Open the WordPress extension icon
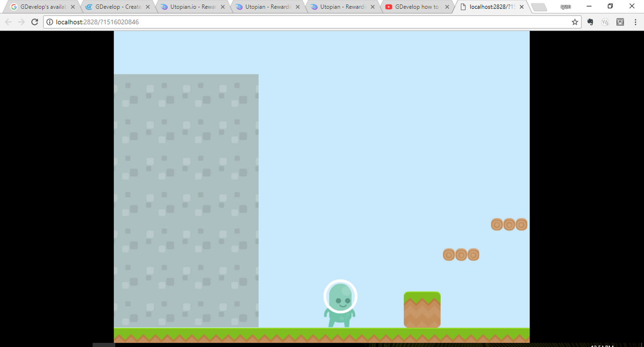The width and height of the screenshot is (644, 347). [x=605, y=22]
